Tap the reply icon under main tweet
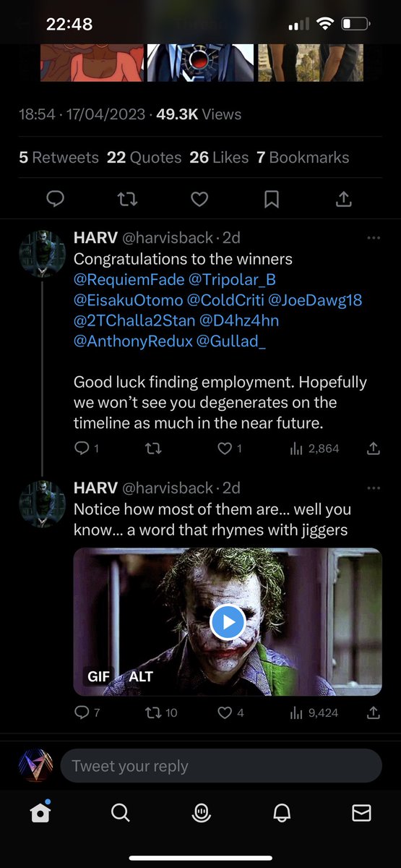Screen dimensions: 401x868 [55, 199]
